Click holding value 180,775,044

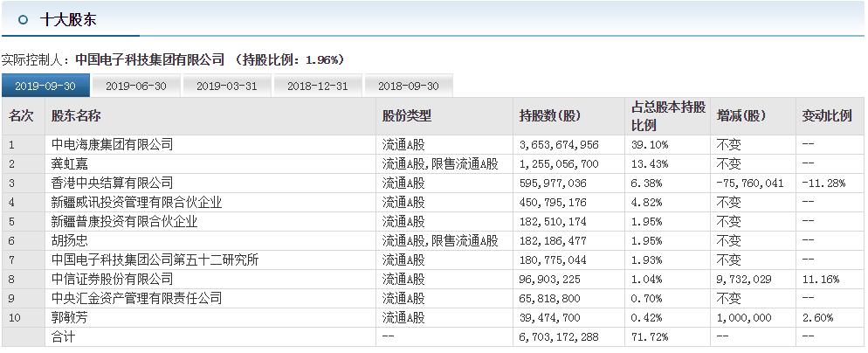(x=553, y=260)
